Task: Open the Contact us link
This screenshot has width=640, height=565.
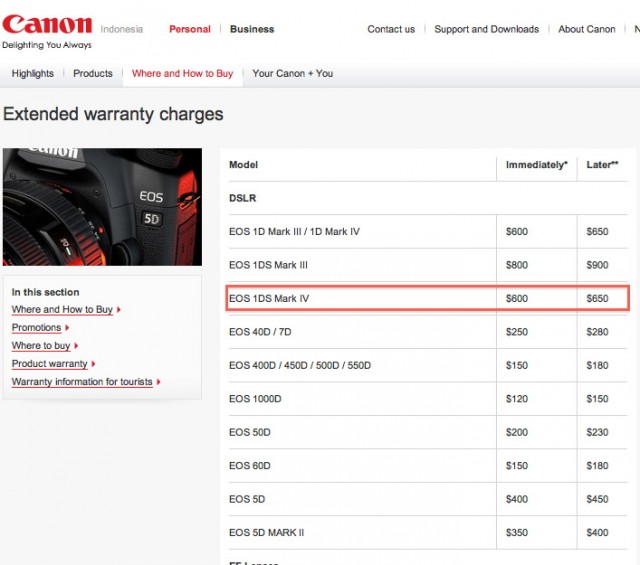Action: point(391,29)
